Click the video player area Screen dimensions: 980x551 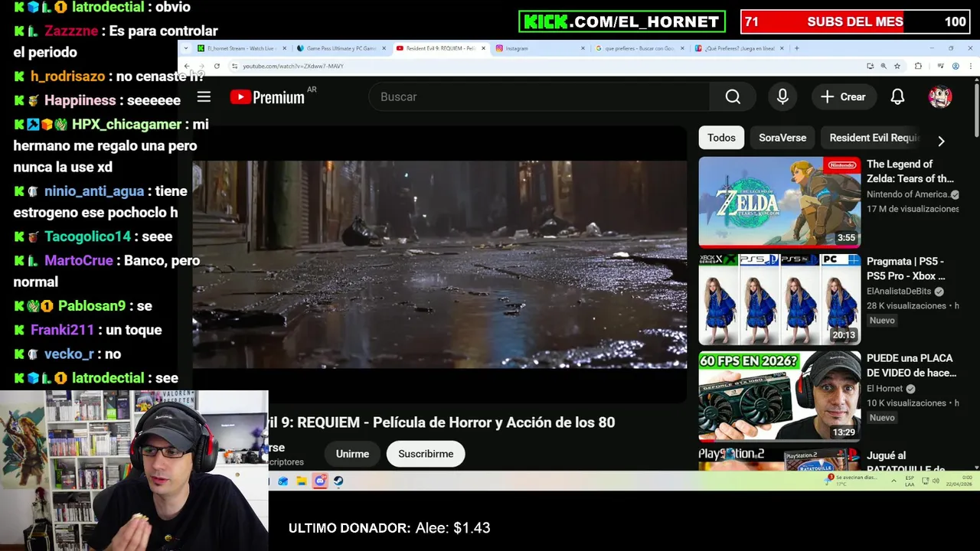[x=439, y=265]
